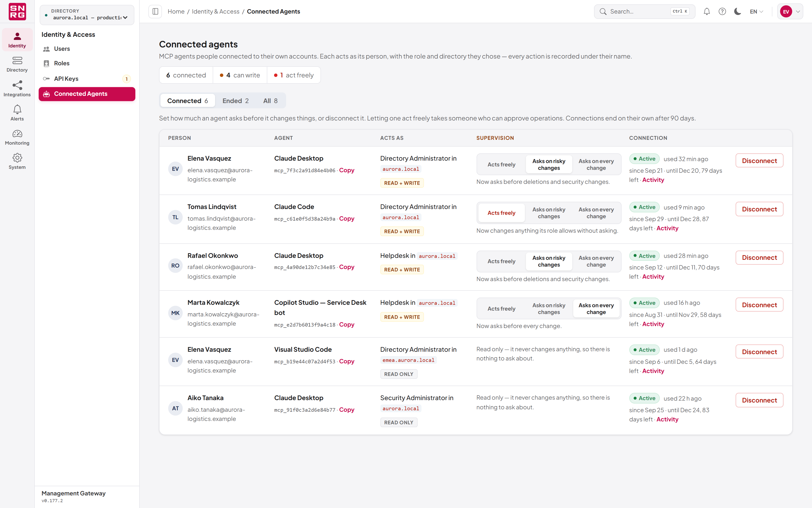
Task: Switch to dark mode moon icon
Action: 738,11
